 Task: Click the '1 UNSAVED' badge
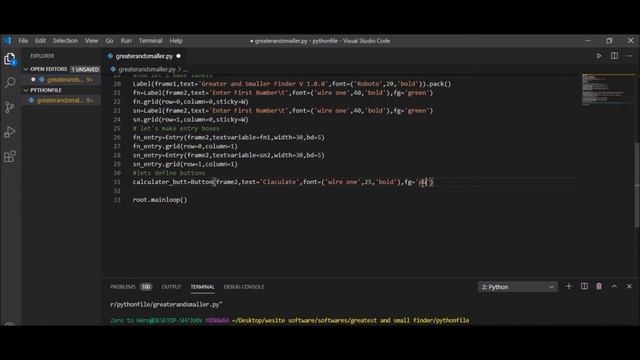[x=85, y=69]
